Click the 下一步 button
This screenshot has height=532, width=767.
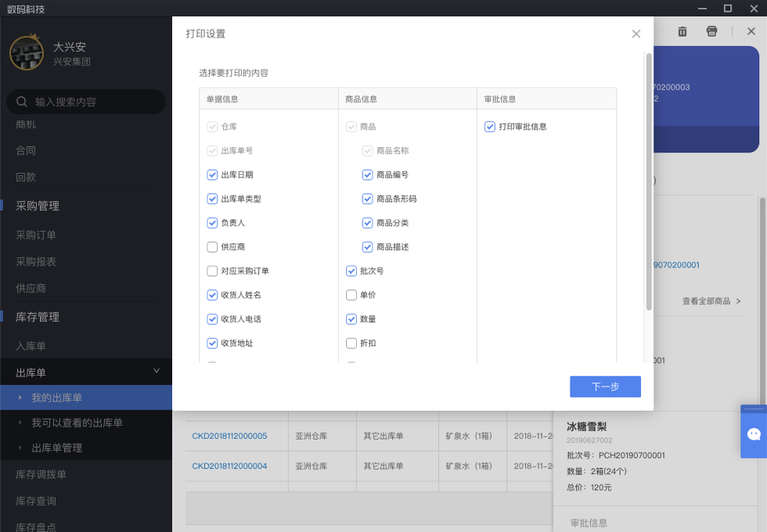[x=605, y=386]
